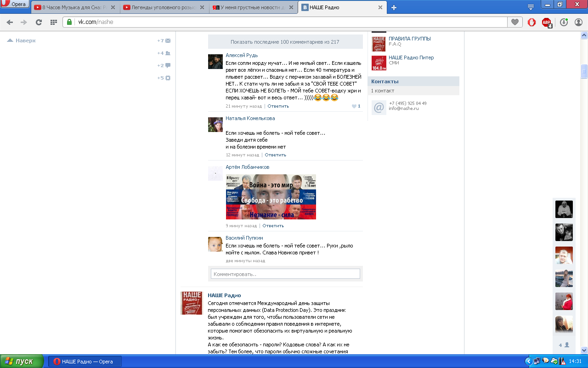Click the НАШЕ Радио post avatar logo
588x368 pixels.
point(192,303)
